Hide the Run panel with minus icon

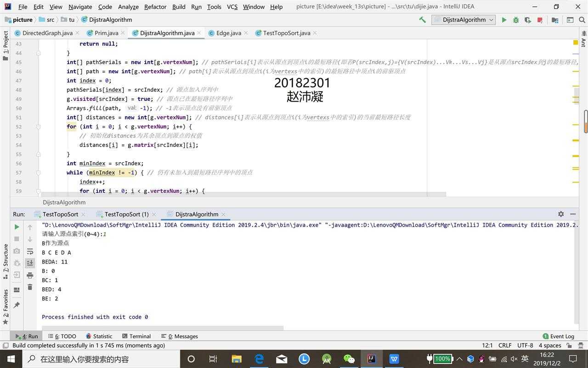573,214
